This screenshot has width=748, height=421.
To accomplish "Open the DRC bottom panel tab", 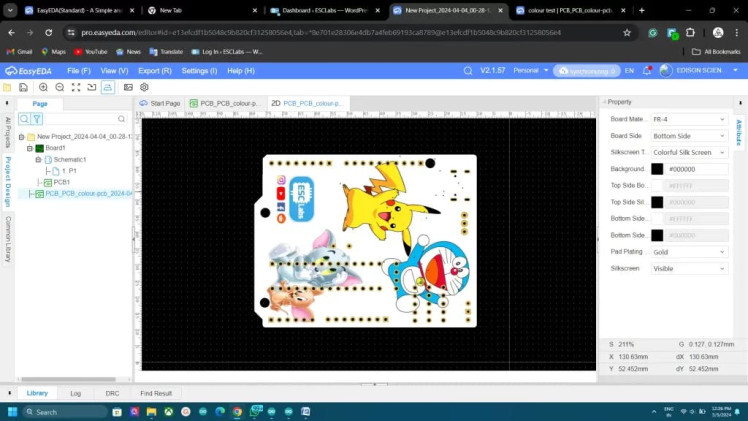I will 112,393.
